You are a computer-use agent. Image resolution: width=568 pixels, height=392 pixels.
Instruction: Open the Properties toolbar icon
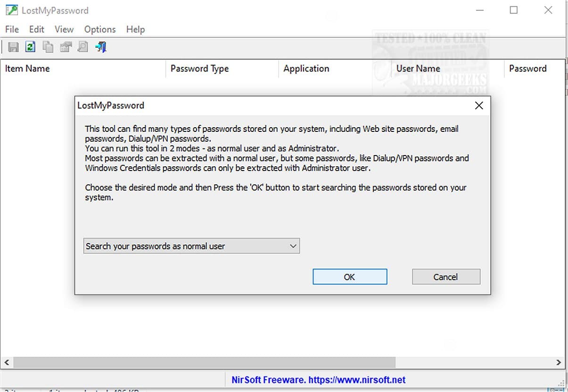[66, 47]
